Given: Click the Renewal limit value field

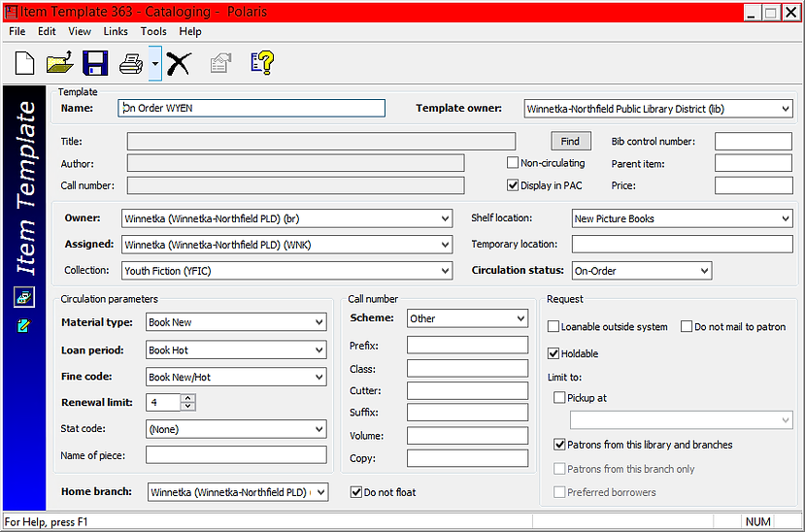Looking at the screenshot, I should pos(163,402).
